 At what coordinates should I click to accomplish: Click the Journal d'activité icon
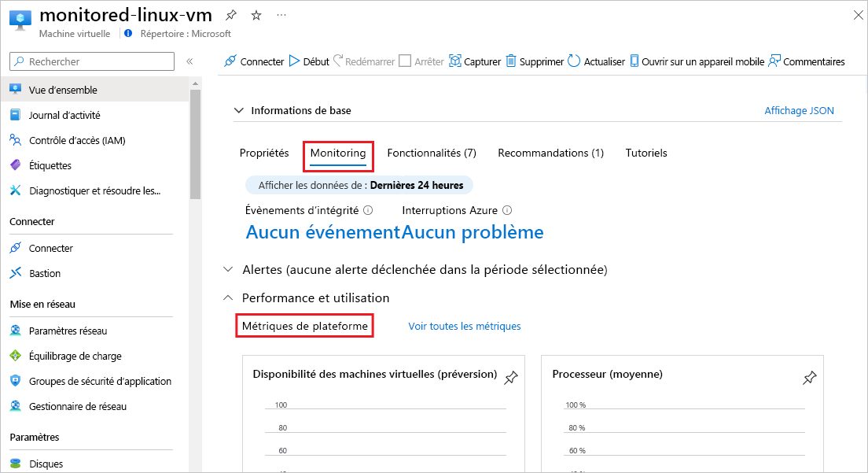[x=16, y=115]
